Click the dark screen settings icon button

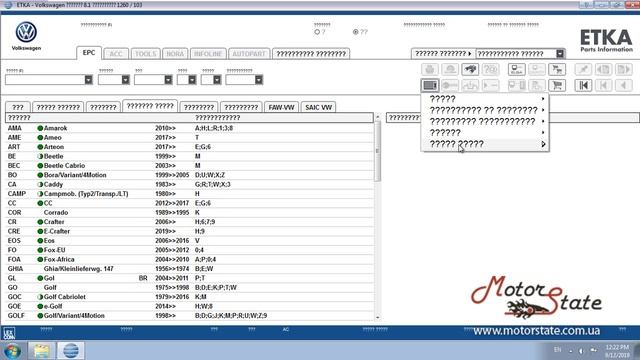click(x=429, y=85)
